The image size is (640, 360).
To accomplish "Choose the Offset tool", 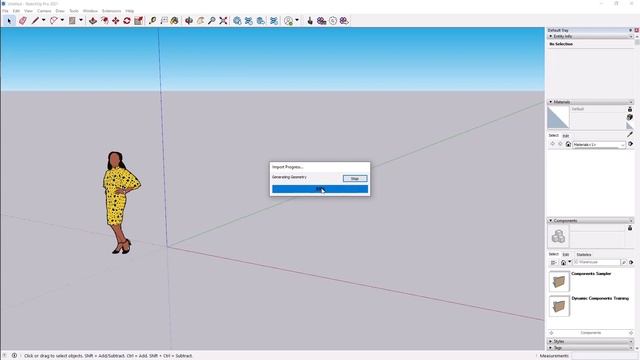I will pyautogui.click(x=105, y=20).
